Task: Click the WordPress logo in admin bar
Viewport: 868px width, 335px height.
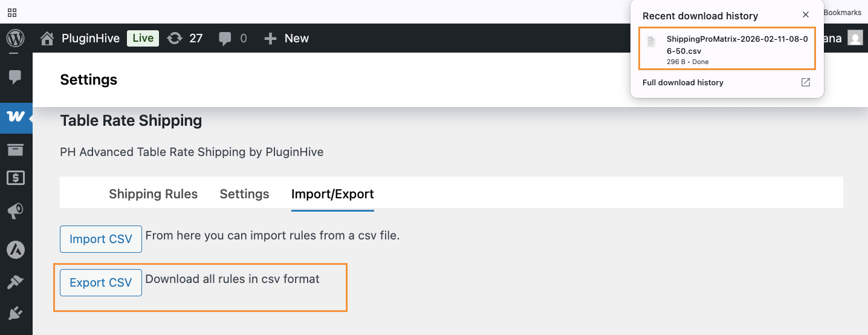Action: tap(15, 38)
